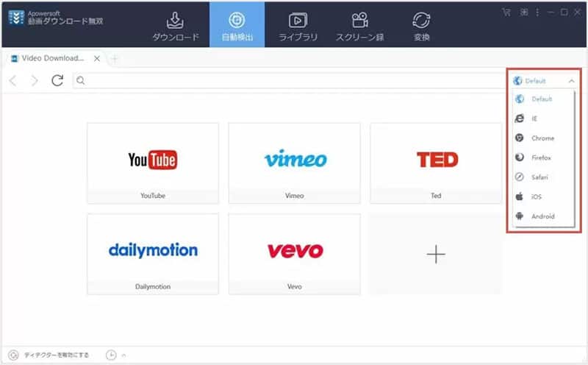Open the ダウンロード download section

click(175, 25)
